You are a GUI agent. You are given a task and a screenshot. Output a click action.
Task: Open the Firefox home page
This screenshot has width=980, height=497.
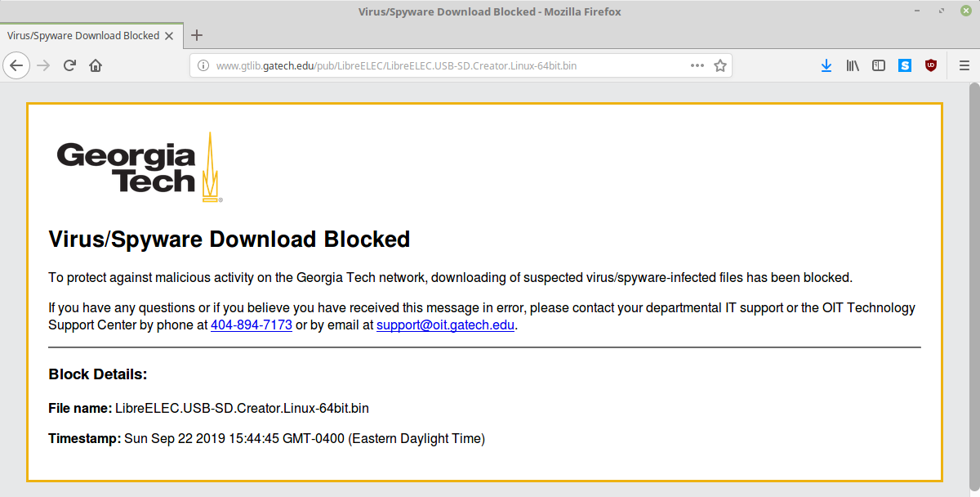(96, 65)
